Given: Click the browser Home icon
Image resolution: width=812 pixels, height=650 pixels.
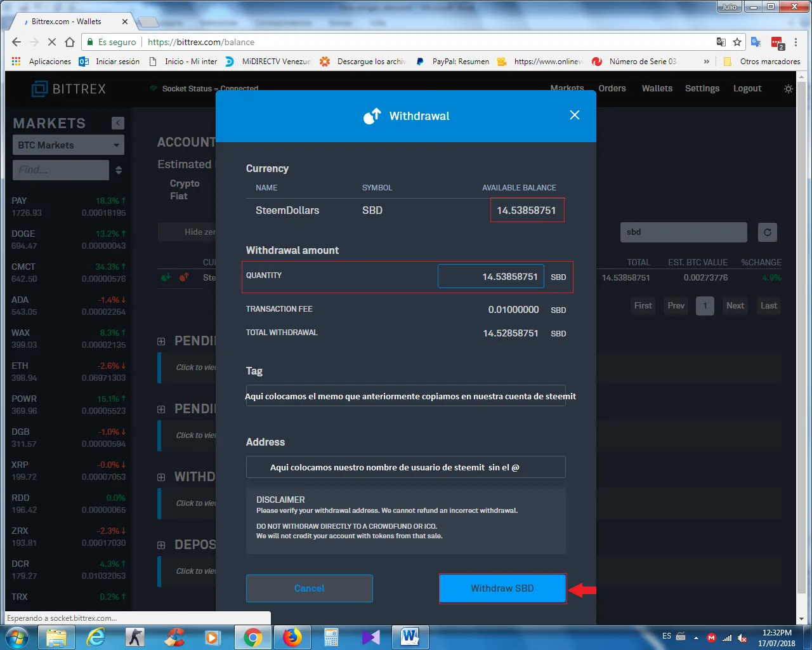Looking at the screenshot, I should pos(70,42).
